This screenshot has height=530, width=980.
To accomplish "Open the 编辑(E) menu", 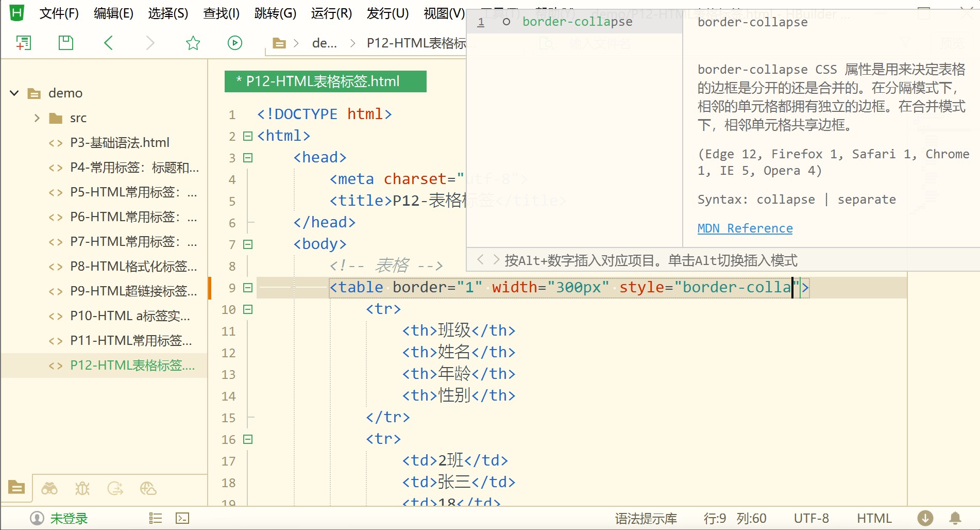I will coord(113,13).
